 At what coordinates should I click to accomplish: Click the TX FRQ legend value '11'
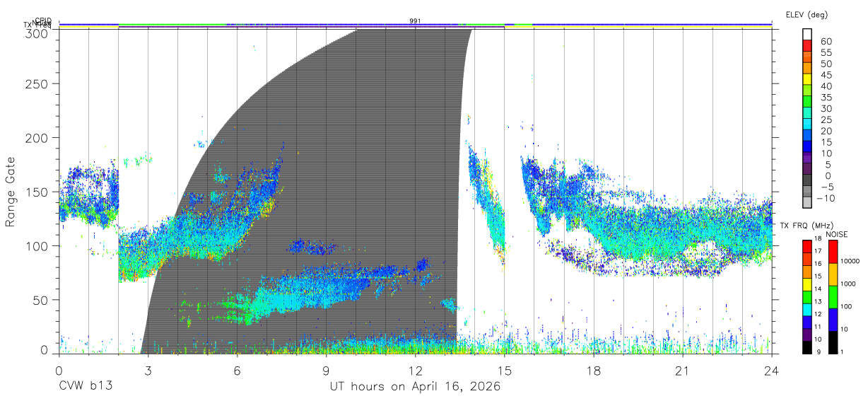click(x=817, y=327)
